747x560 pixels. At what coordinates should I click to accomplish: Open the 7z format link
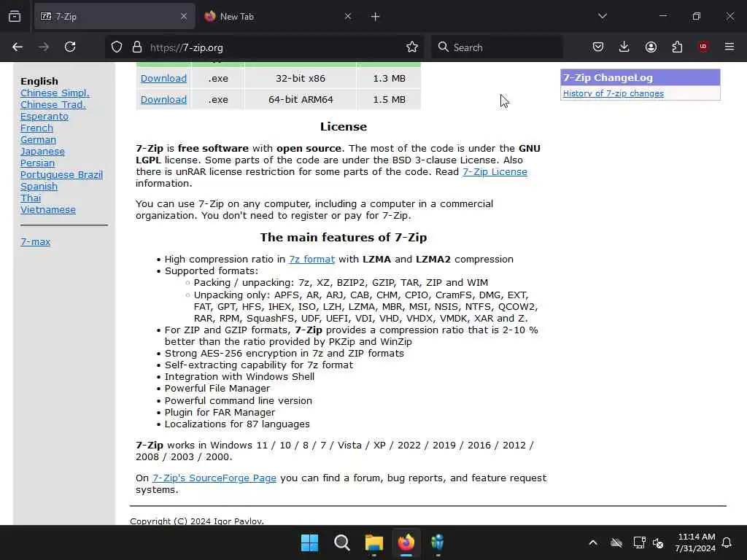[x=311, y=260]
